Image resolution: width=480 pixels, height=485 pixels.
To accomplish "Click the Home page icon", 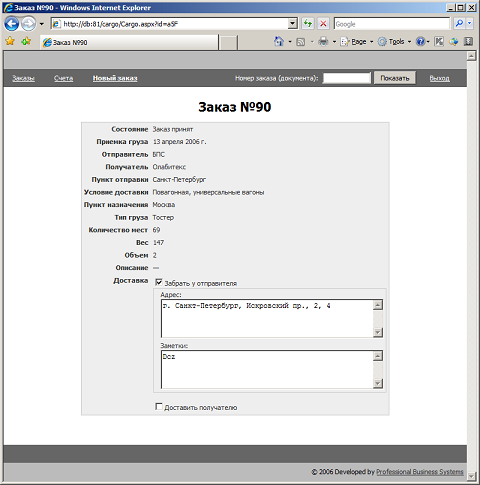I will (279, 42).
